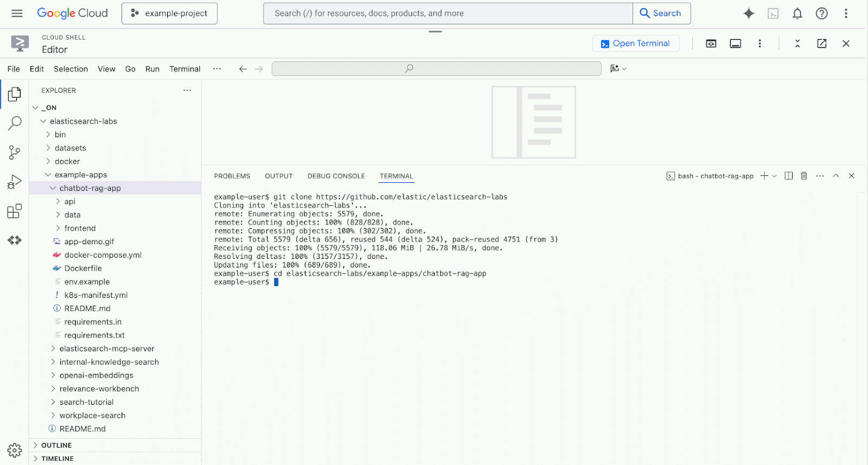Select the example-project project picker
868x465 pixels.
pos(169,14)
